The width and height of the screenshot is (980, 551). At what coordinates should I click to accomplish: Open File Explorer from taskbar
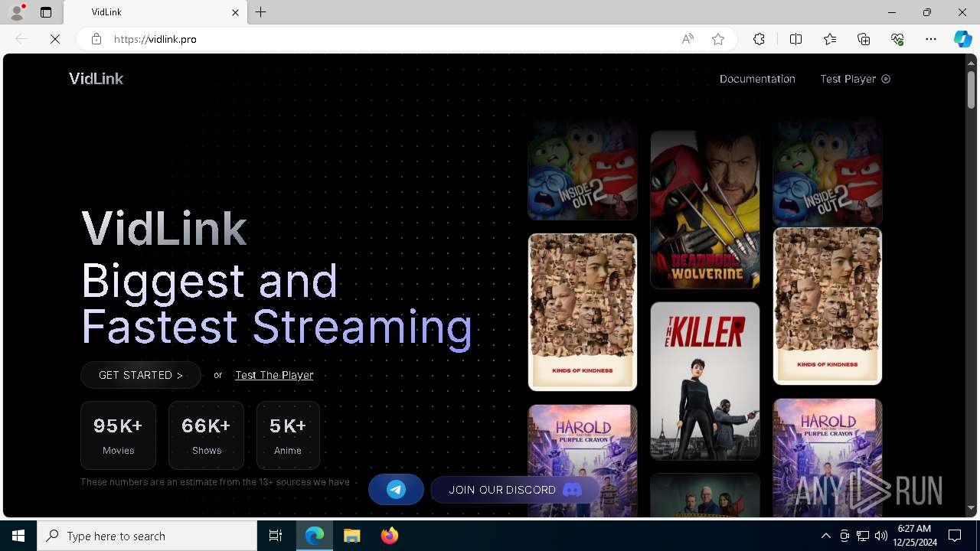tap(352, 536)
